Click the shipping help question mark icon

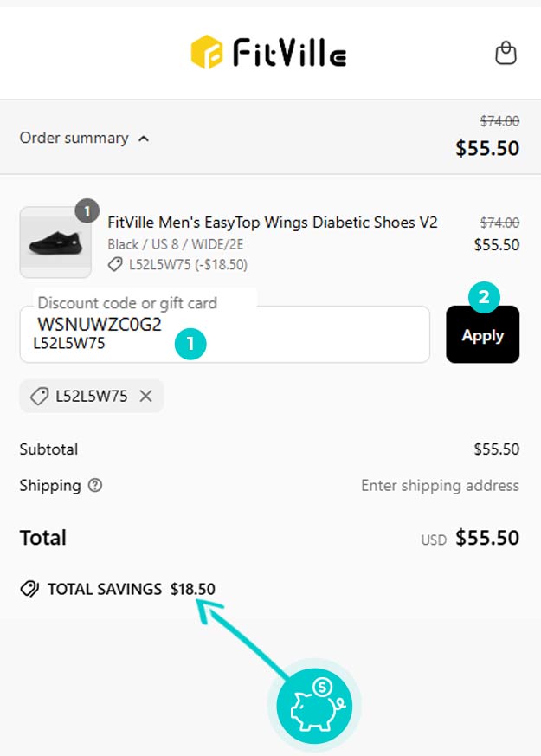coord(95,486)
